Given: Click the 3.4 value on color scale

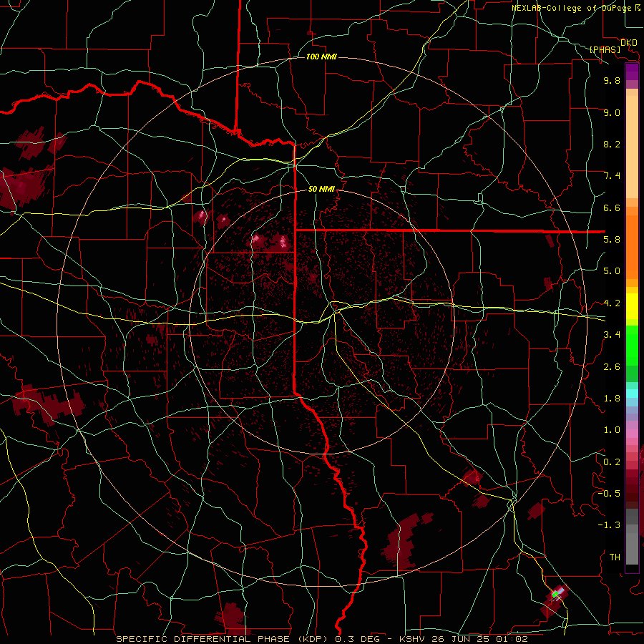Looking at the screenshot, I should pyautogui.click(x=612, y=335).
